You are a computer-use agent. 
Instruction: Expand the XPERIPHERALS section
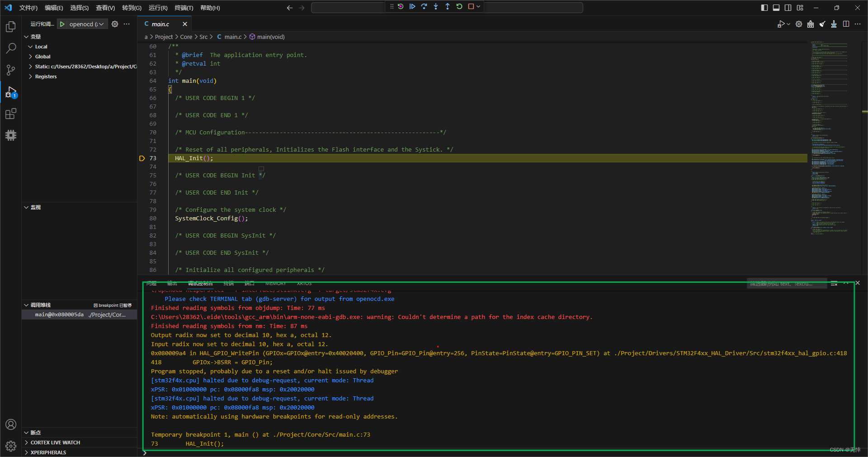coord(26,452)
